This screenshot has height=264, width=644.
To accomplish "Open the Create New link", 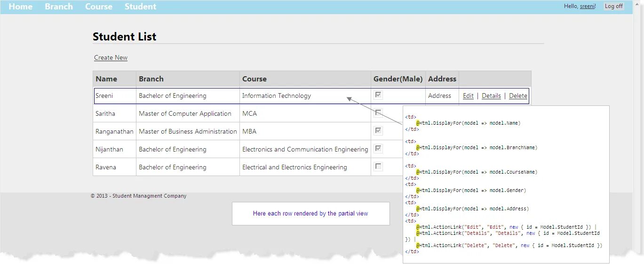I will (111, 57).
